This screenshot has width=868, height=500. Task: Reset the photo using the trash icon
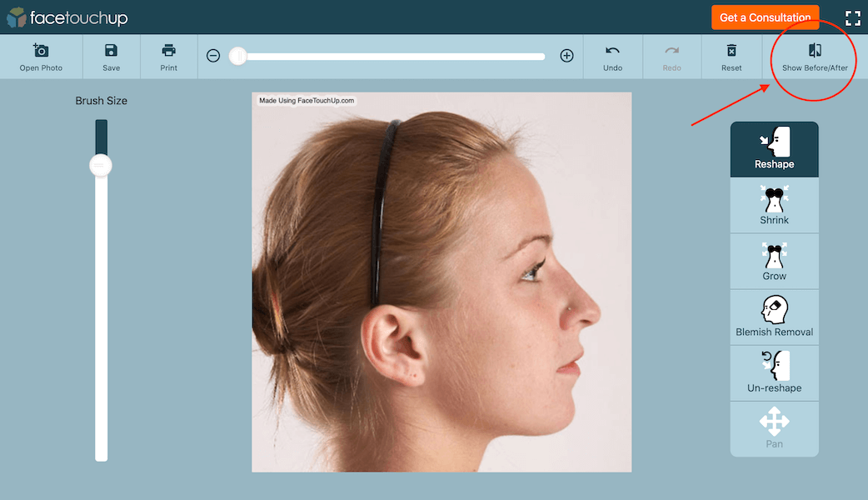point(731,57)
